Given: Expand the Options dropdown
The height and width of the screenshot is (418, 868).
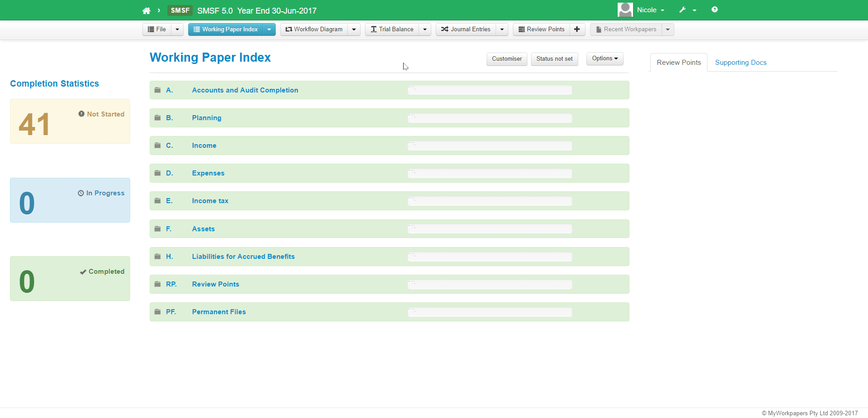Looking at the screenshot, I should [605, 58].
